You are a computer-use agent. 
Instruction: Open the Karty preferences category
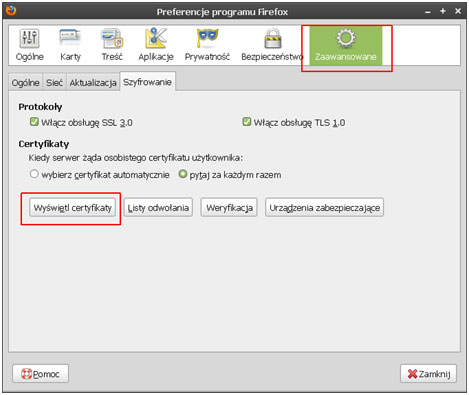[x=70, y=45]
